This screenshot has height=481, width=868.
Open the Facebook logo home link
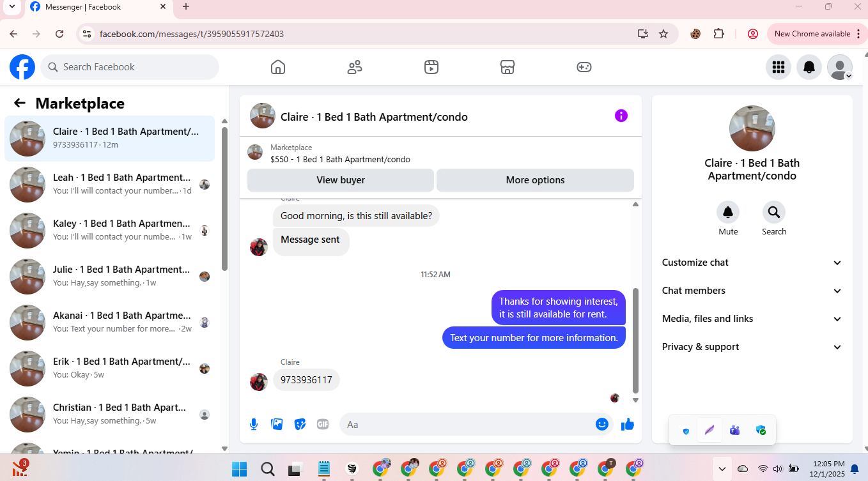pyautogui.click(x=22, y=67)
